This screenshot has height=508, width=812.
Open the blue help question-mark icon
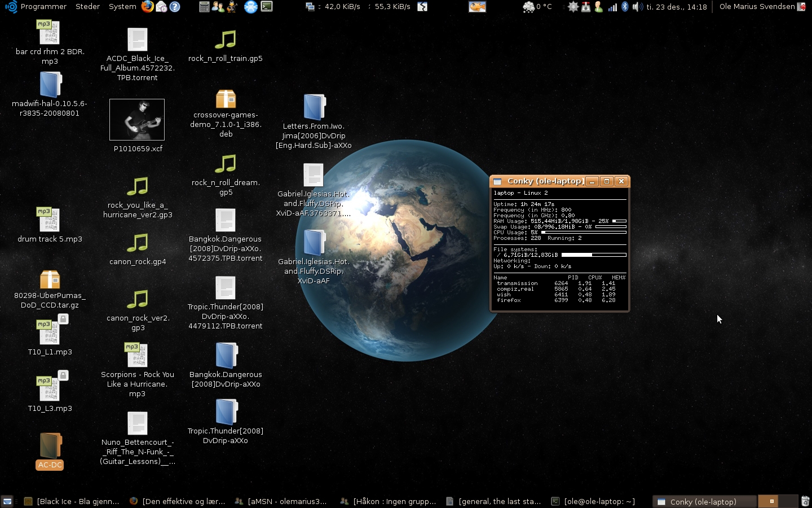(x=175, y=6)
